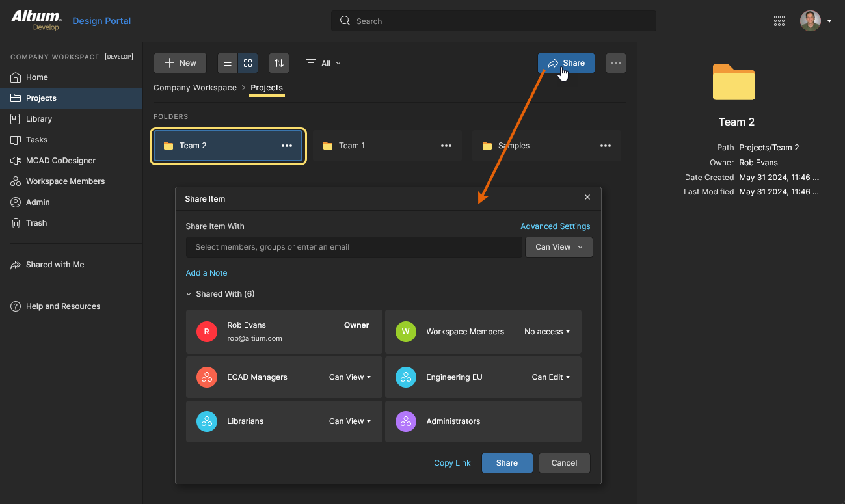
Task: Select the Samples folder card
Action: pyautogui.click(x=547, y=146)
